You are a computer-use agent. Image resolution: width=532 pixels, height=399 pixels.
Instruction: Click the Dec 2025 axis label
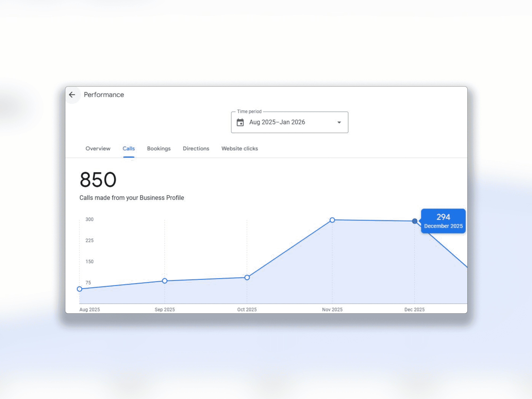(414, 309)
